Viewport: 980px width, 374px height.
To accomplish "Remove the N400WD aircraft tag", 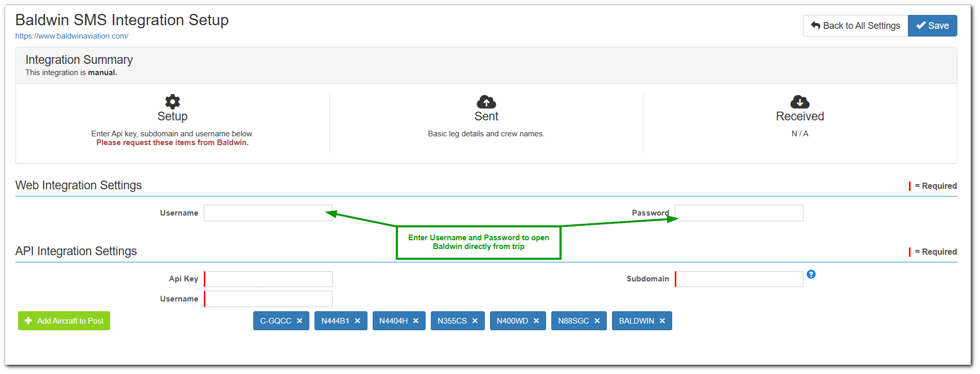I will click(536, 321).
